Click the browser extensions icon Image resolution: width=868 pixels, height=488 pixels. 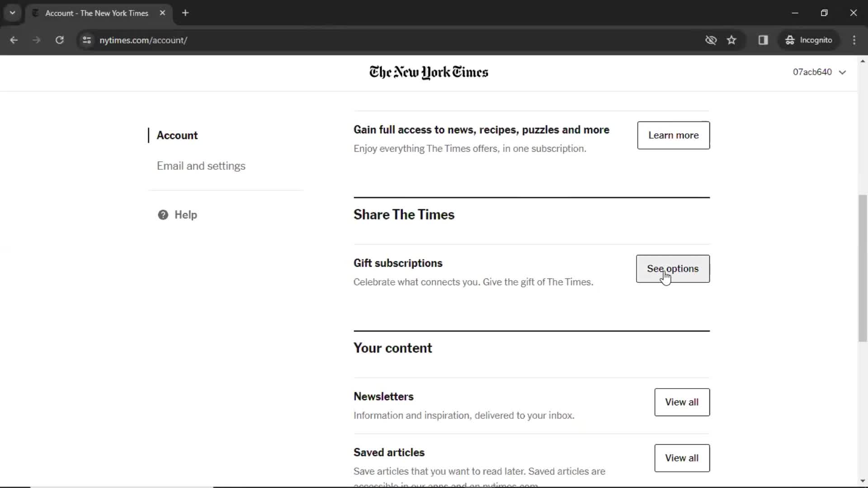pyautogui.click(x=763, y=40)
